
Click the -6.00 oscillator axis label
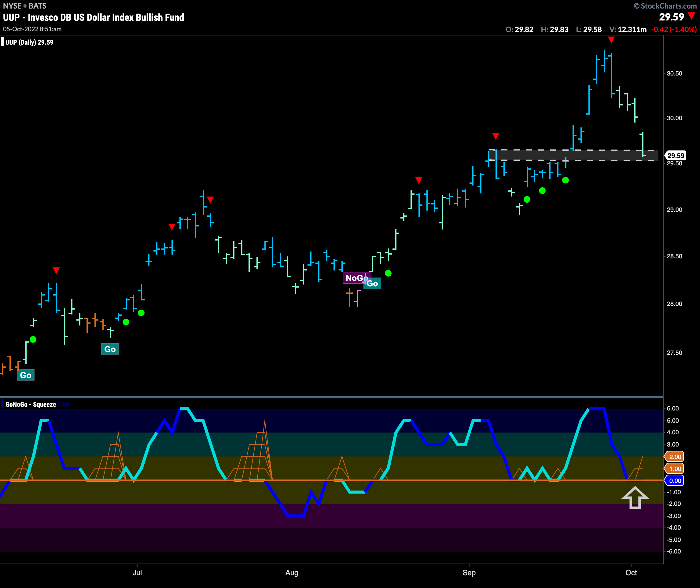tap(674, 551)
